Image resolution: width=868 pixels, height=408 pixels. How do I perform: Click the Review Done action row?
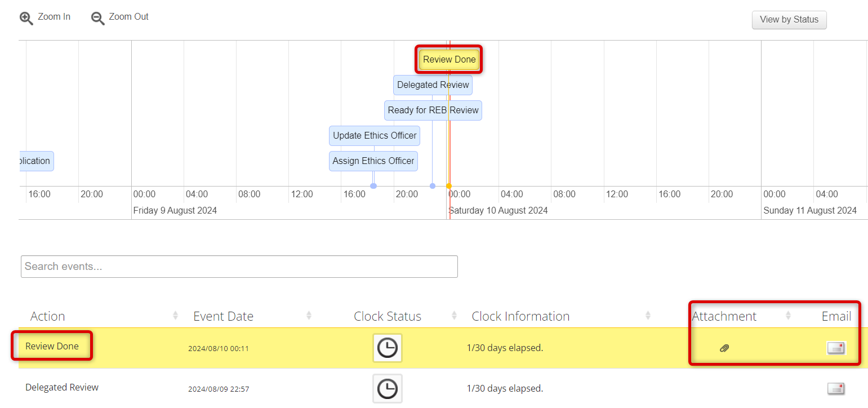coord(52,346)
